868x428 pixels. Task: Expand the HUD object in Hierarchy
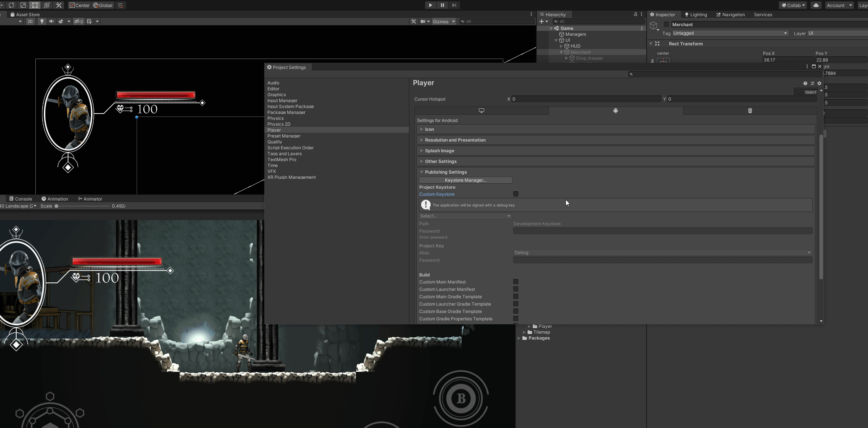click(x=561, y=46)
